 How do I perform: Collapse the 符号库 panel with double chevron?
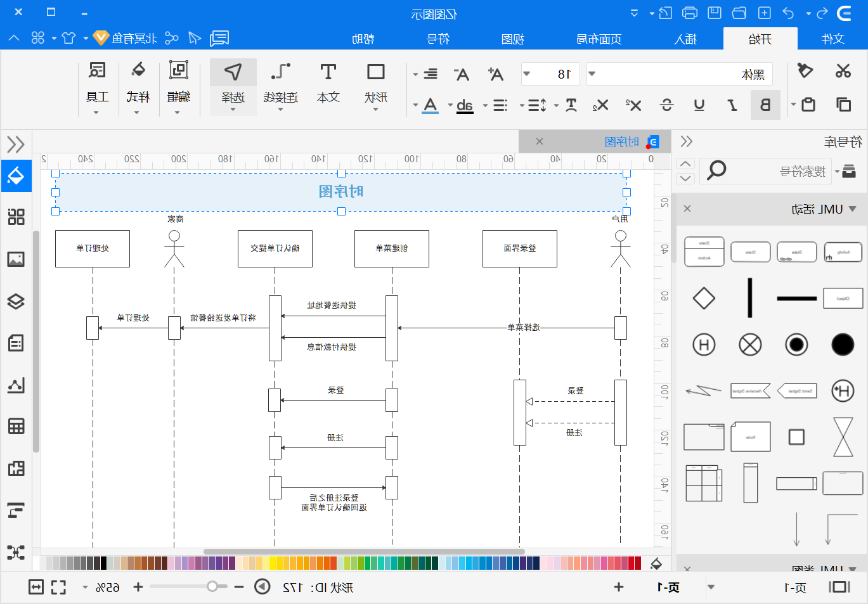[x=686, y=141]
